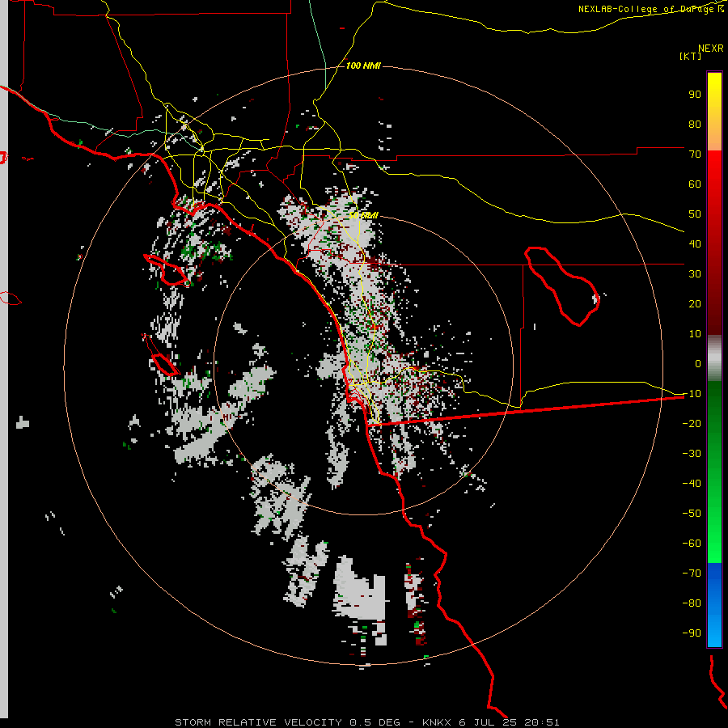Screen dimensions: 728x728
Task: Click the 60 value on the velocity scale
Action: pos(695,184)
